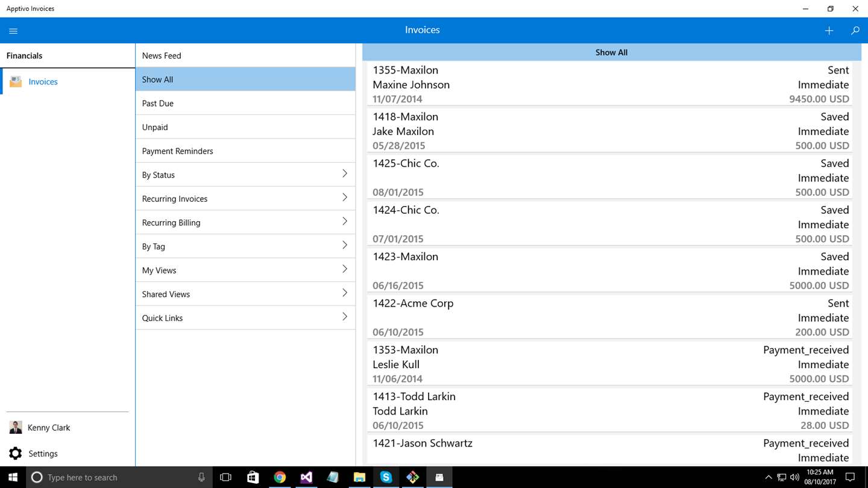Image resolution: width=868 pixels, height=488 pixels.
Task: Open File Explorer from the taskbar
Action: click(x=359, y=477)
